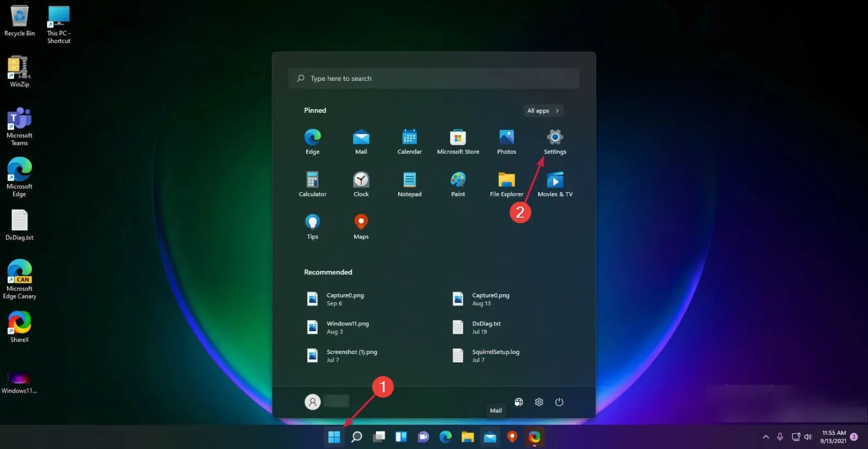The width and height of the screenshot is (868, 449).
Task: Open the notification count badge
Action: click(854, 437)
